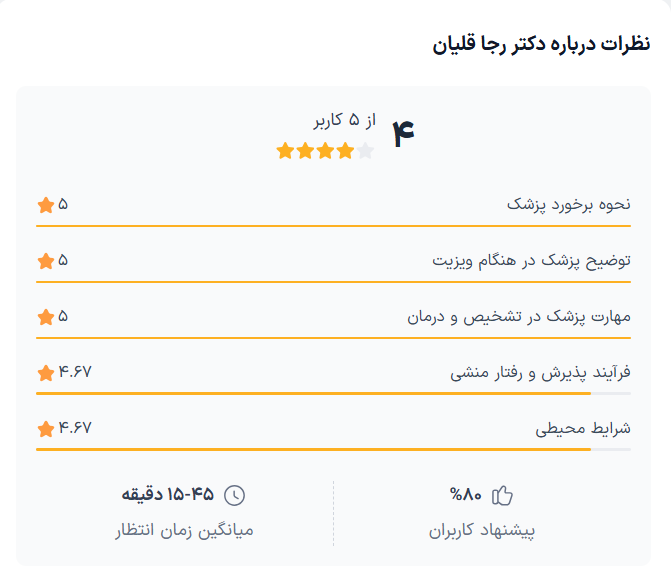The height and width of the screenshot is (583, 671).
Task: Click the star next to نحوه برخورد پزشک
Action: coord(45,205)
